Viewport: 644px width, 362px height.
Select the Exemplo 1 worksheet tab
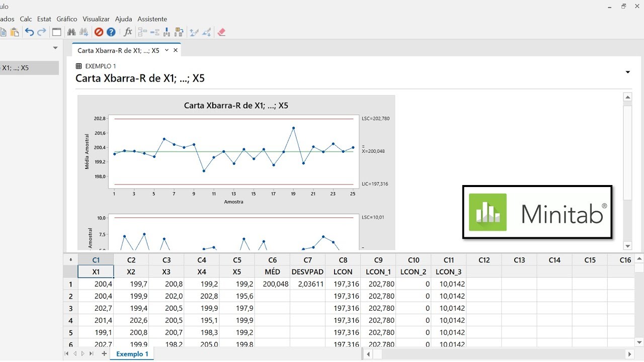pos(132,354)
